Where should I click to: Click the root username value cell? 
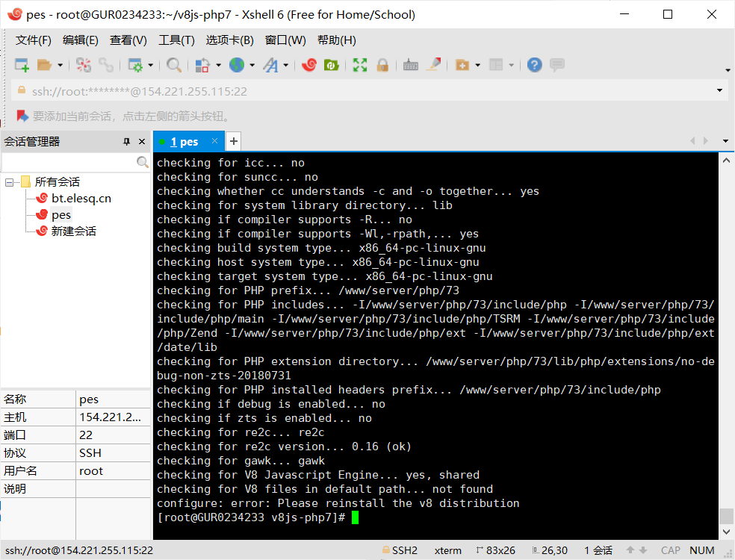click(x=113, y=470)
